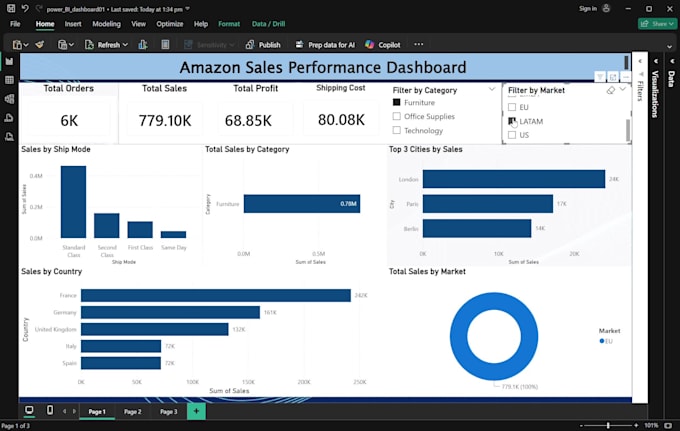
Task: Click the Save icon in the title bar
Action: click(x=11, y=8)
